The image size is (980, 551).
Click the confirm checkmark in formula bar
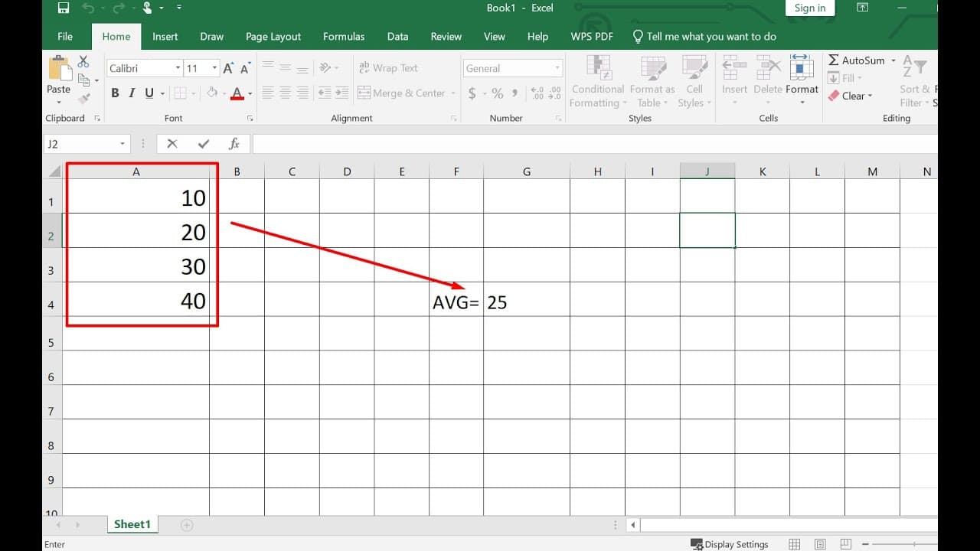[x=203, y=144]
